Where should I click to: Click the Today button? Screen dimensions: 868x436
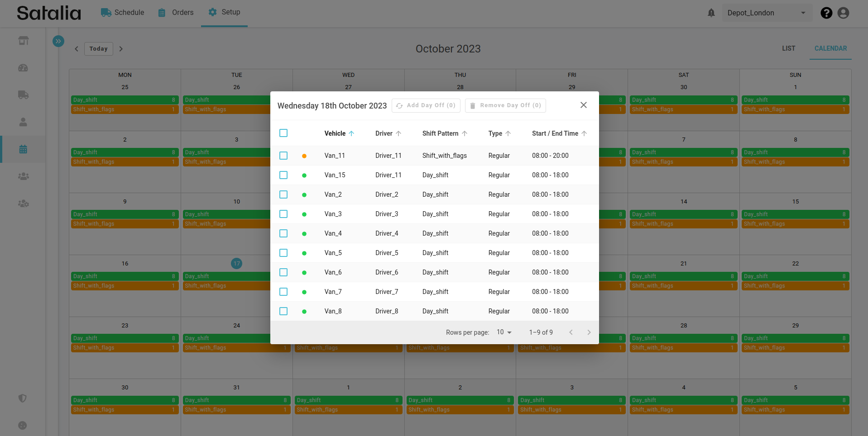coord(98,49)
